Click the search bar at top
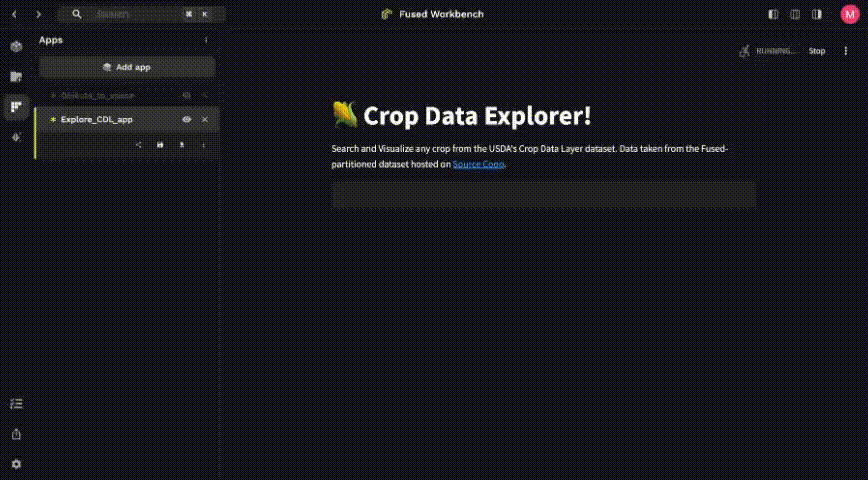 142,14
